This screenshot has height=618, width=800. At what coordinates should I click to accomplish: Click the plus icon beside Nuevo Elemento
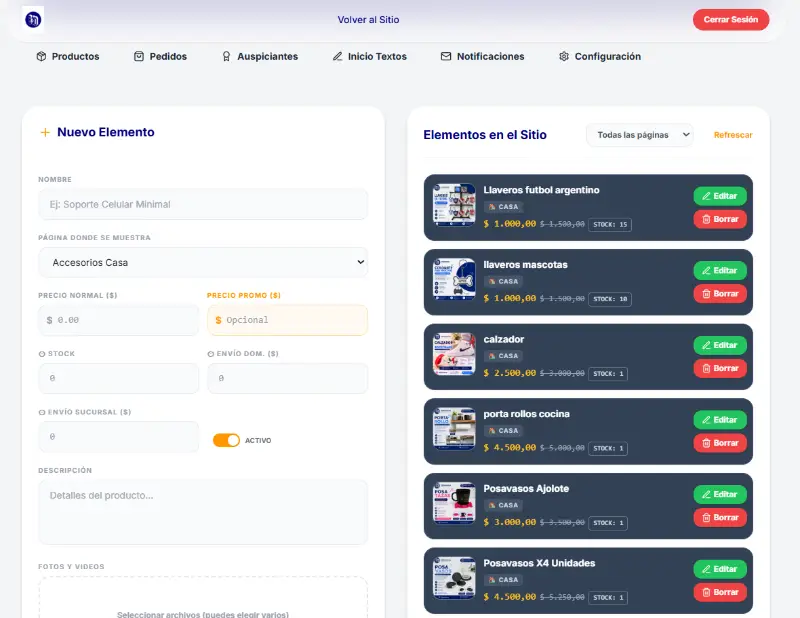tap(45, 132)
